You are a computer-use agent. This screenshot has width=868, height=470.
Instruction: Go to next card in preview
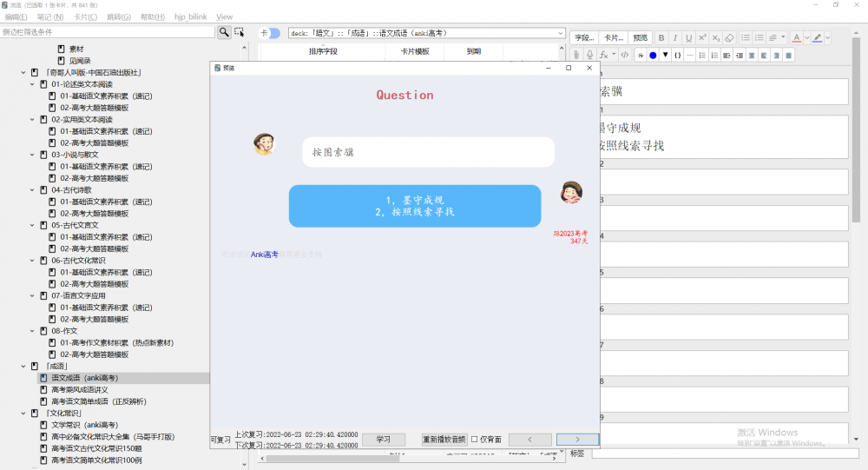point(577,439)
